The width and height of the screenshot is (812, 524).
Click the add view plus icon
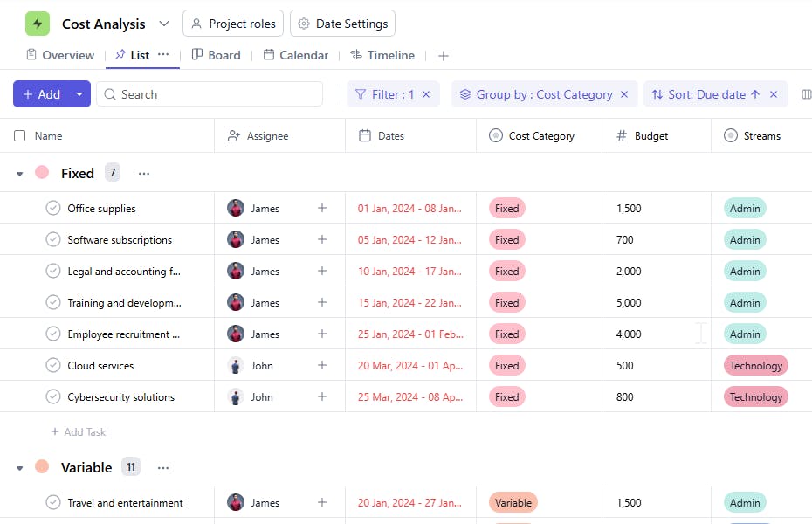click(x=444, y=56)
